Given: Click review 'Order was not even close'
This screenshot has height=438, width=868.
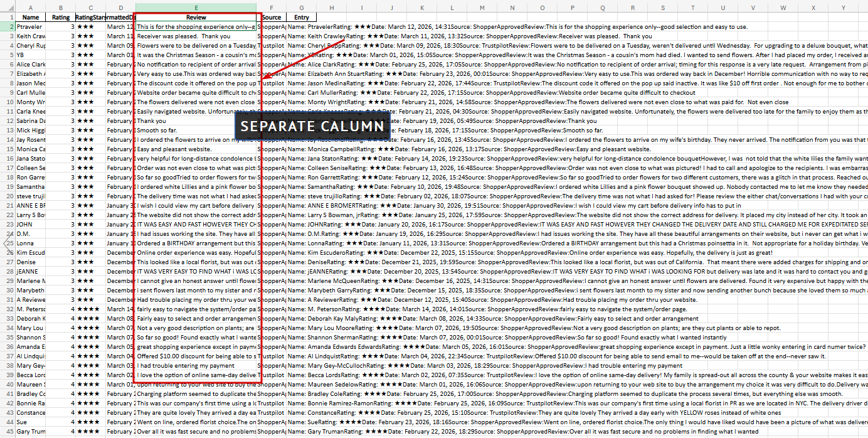Looking at the screenshot, I should coord(196,168).
